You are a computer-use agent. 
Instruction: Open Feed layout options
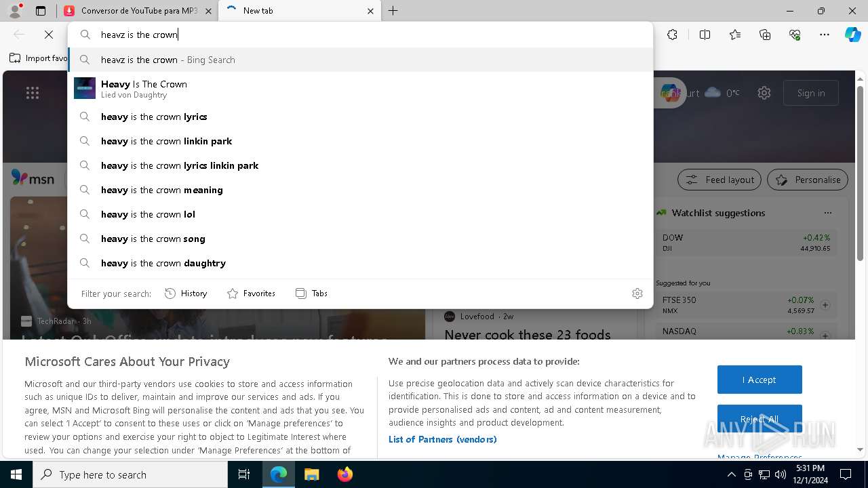coord(719,180)
